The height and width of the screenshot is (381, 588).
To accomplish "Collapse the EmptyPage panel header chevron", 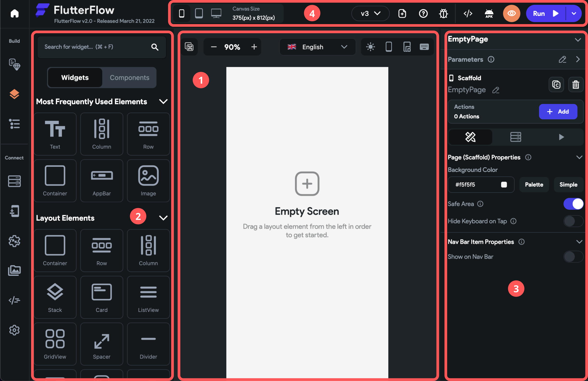I will point(578,40).
